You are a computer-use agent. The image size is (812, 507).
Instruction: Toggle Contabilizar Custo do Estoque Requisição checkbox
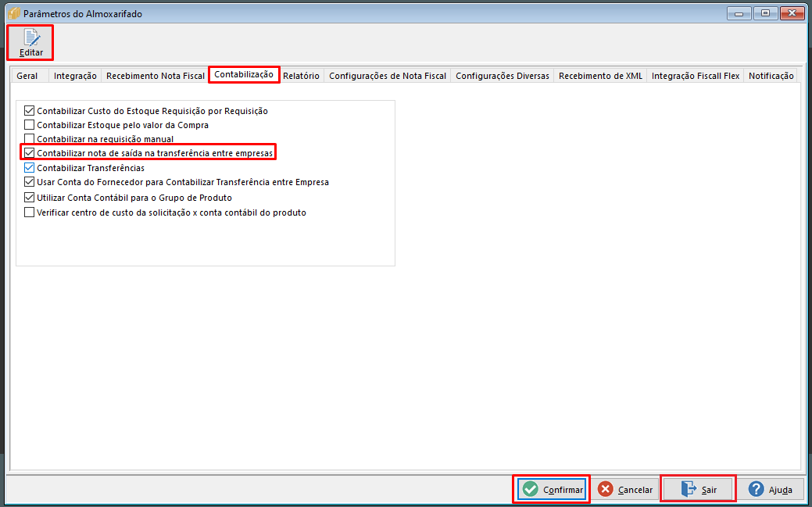coord(30,111)
